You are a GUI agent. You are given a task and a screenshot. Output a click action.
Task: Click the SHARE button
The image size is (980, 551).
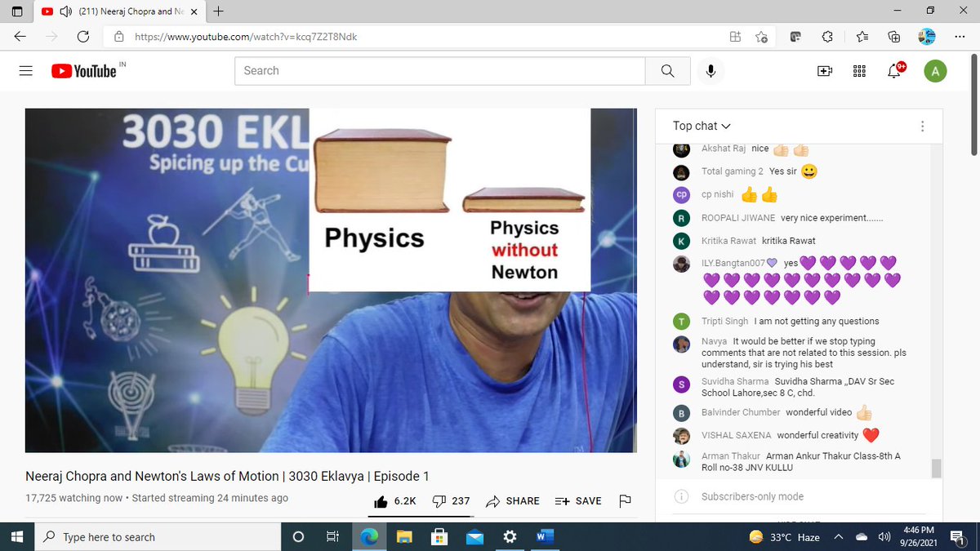(512, 500)
